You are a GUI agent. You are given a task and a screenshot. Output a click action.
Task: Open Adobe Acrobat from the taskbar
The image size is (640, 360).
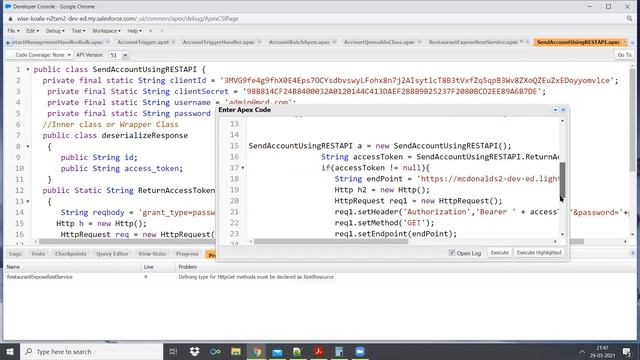coord(318,351)
